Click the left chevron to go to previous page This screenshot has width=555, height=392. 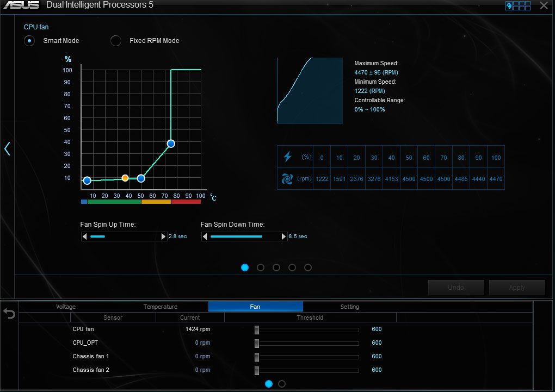click(x=7, y=148)
